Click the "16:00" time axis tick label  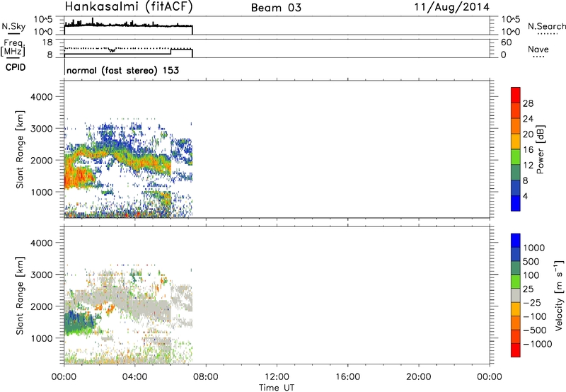[347, 377]
